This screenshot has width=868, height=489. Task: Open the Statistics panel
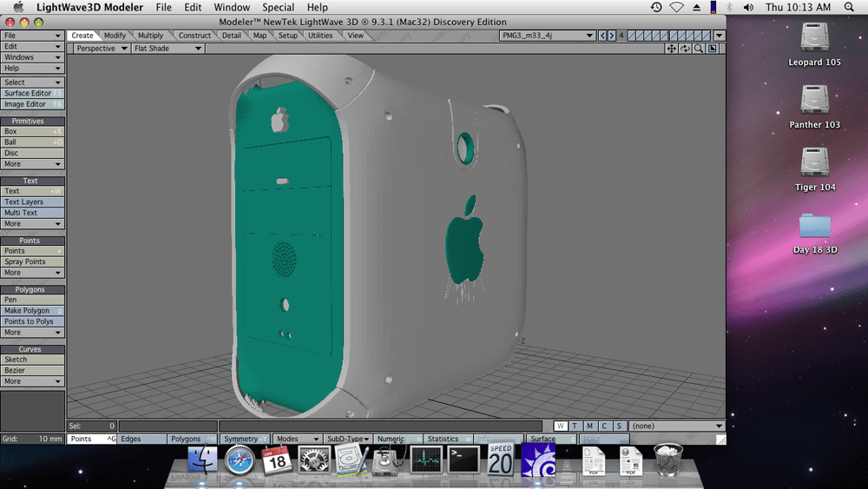448,439
